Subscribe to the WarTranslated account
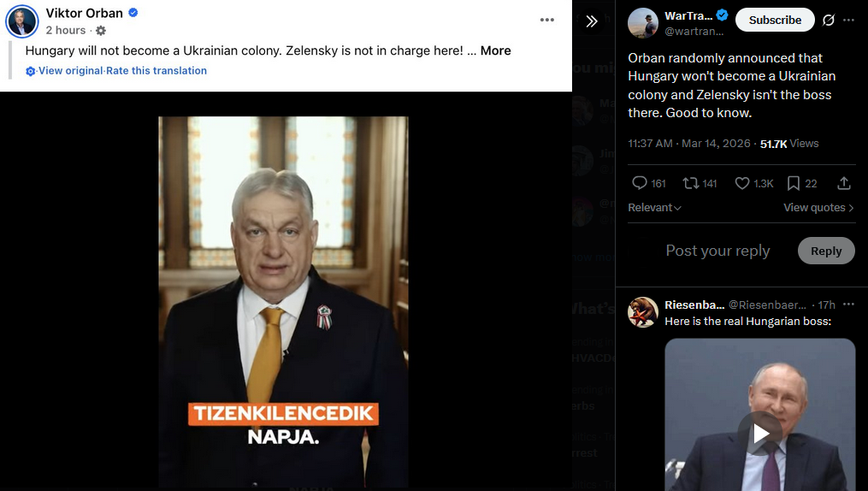Viewport: 868px width, 491px height. (775, 20)
